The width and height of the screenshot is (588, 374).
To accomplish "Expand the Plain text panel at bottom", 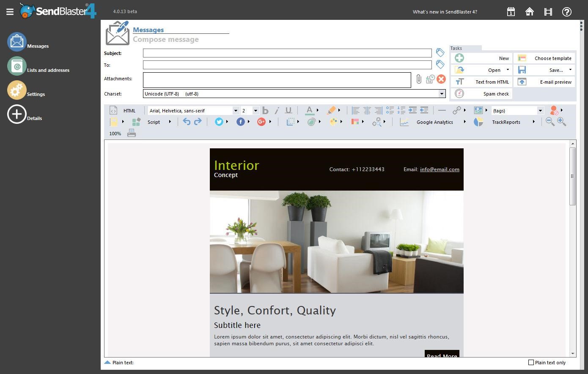I will pyautogui.click(x=107, y=362).
